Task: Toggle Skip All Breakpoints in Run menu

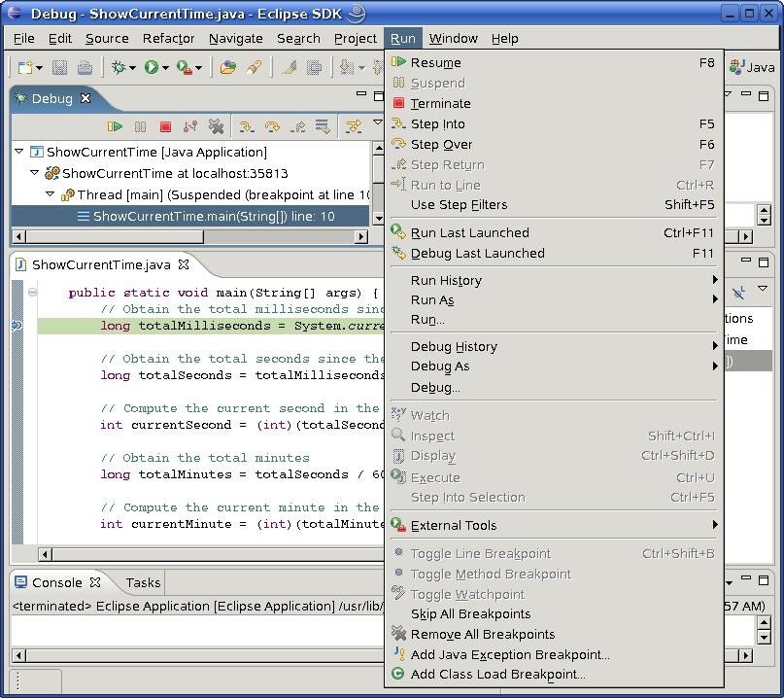Action: [x=554, y=614]
